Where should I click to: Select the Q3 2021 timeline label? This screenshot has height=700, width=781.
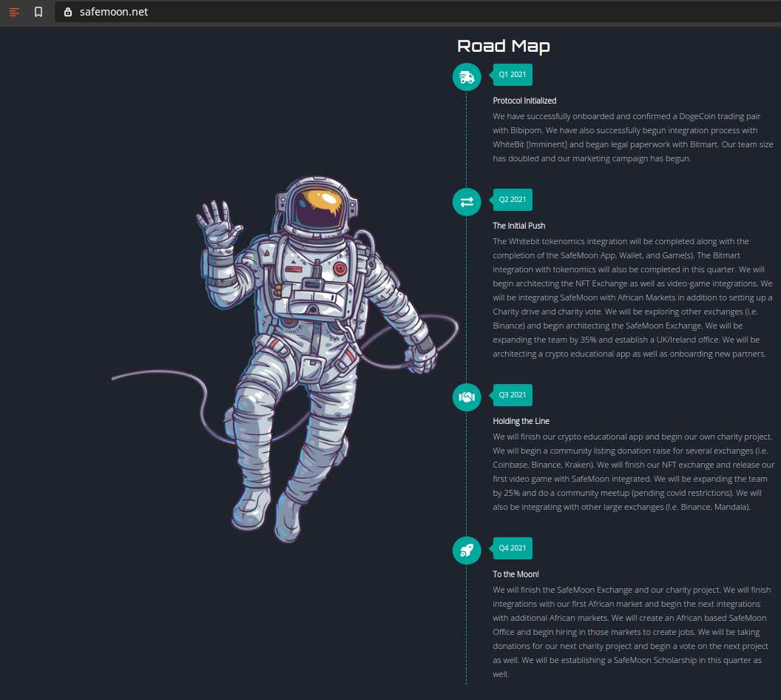tap(513, 395)
